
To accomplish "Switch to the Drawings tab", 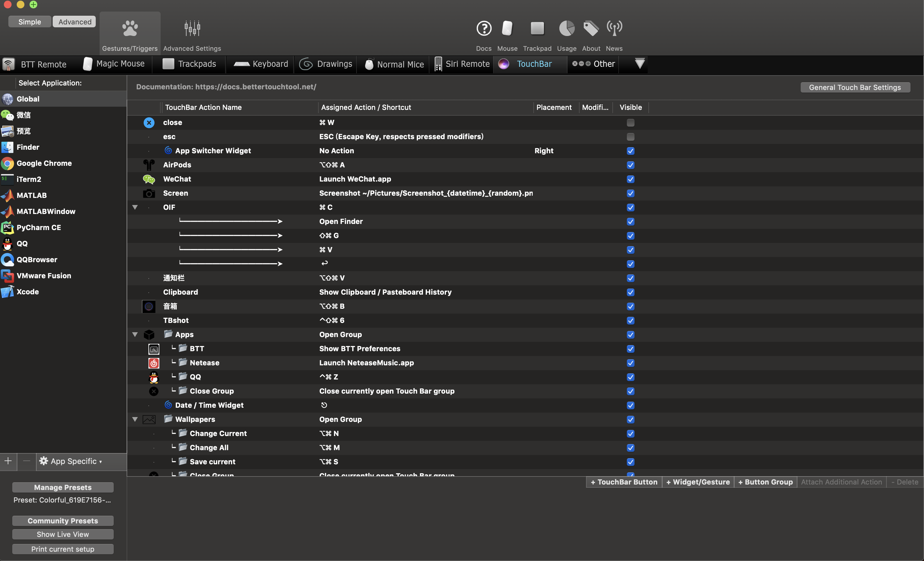I will (x=325, y=64).
